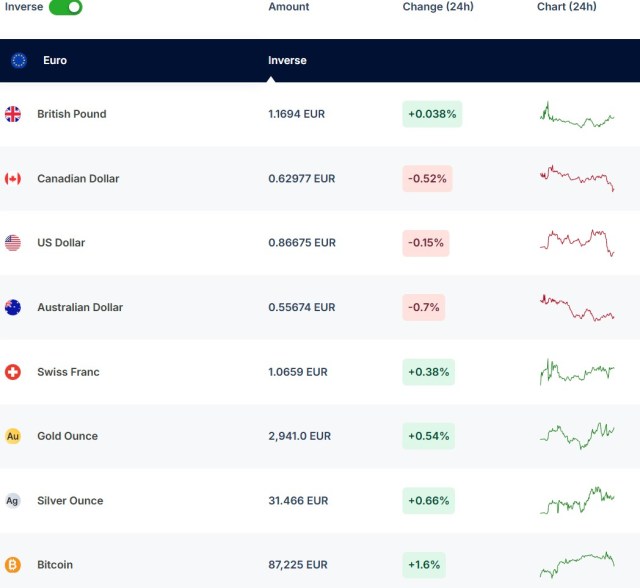Click the US Dollar flag icon
Viewport: 640px width, 588px height.
(x=13, y=243)
